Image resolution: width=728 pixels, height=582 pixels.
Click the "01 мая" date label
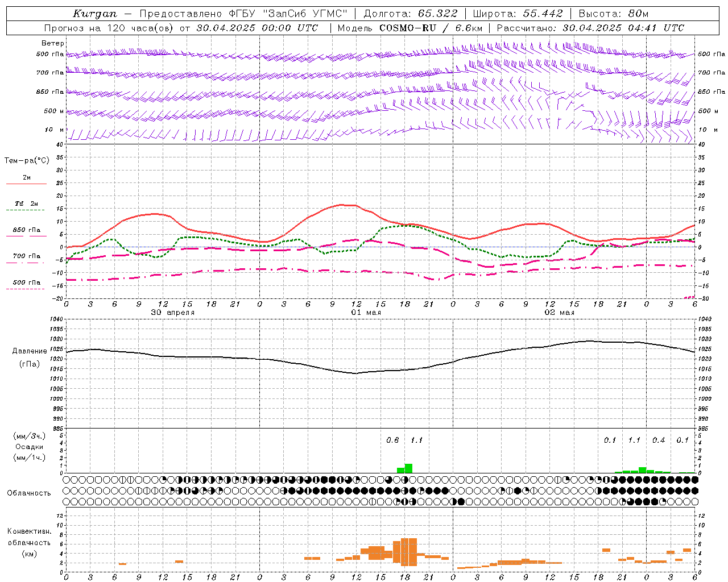click(366, 313)
